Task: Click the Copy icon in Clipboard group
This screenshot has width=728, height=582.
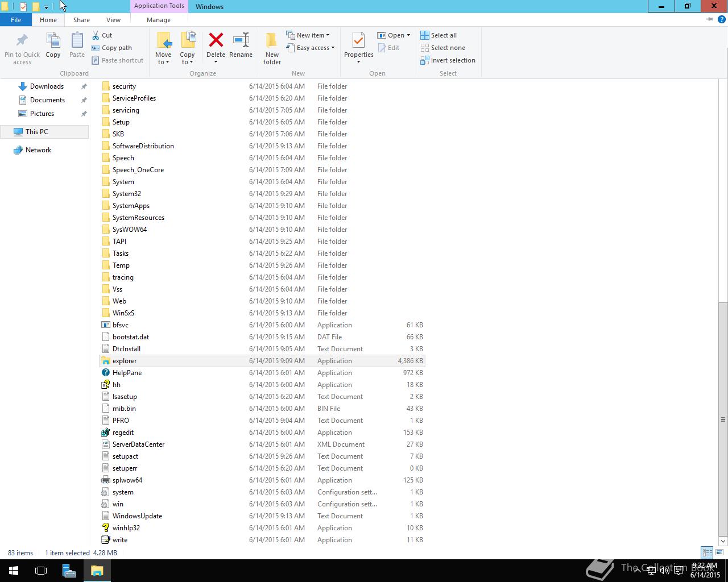Action: point(53,40)
